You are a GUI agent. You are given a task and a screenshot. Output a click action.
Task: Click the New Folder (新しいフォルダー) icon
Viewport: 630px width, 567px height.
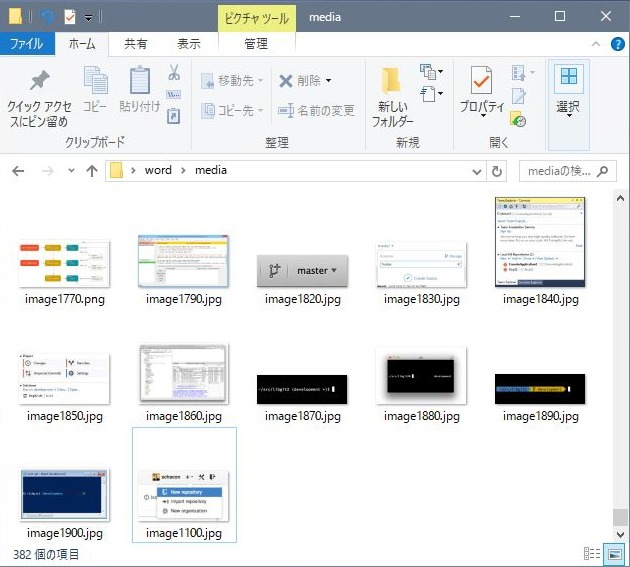coord(392,82)
